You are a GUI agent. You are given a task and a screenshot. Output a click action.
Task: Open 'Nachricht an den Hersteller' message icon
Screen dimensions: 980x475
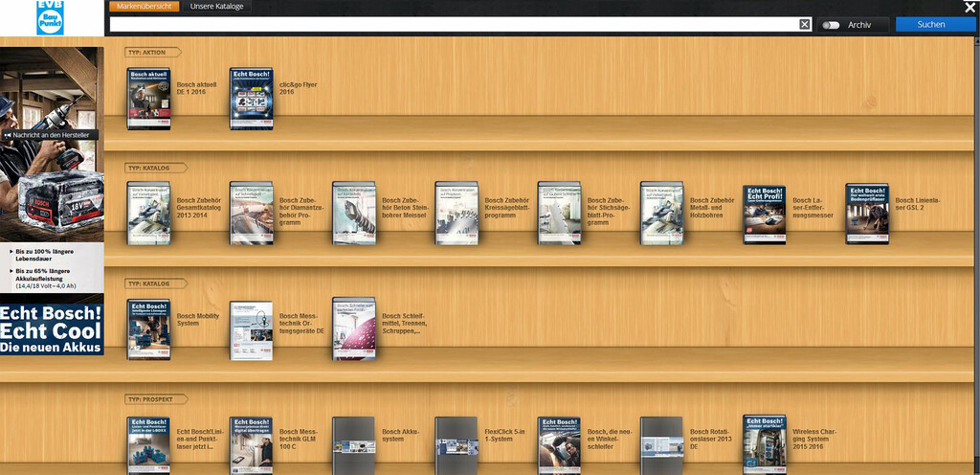(8, 135)
